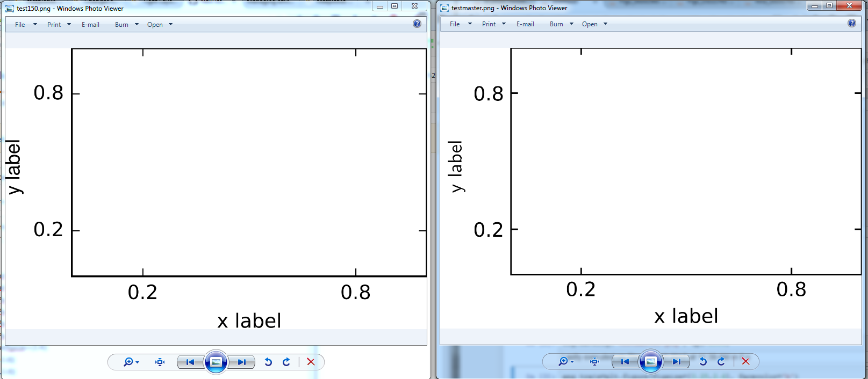Screen dimensions: 868x379
Task: Maximize the test150.png window
Action: point(394,6)
